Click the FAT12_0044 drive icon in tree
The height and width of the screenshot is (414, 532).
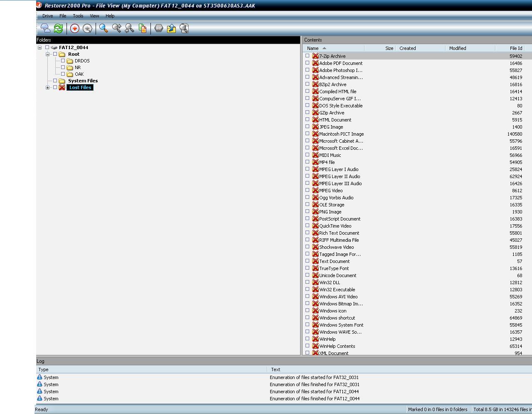point(54,47)
